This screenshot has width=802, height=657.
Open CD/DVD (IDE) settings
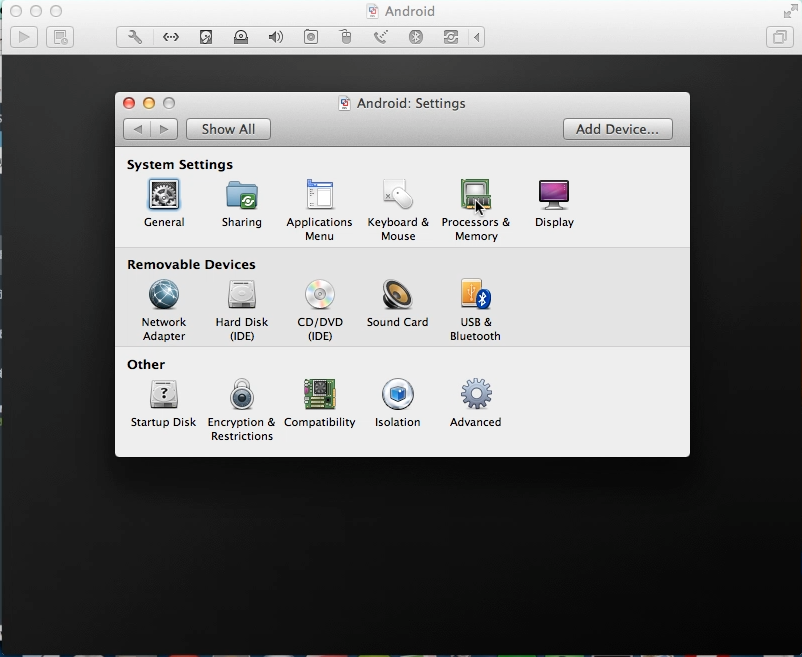pos(320,310)
